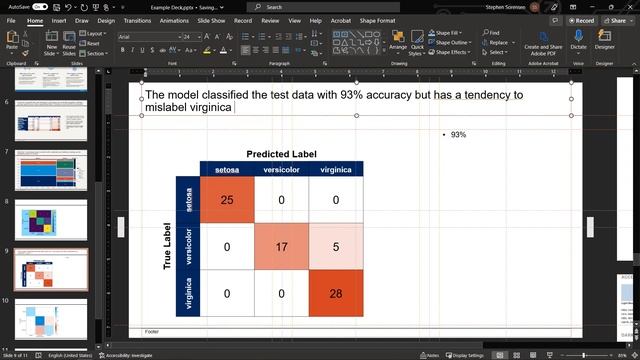The height and width of the screenshot is (360, 640).
Task: Toggle Italic formatting
Action: 132,50
